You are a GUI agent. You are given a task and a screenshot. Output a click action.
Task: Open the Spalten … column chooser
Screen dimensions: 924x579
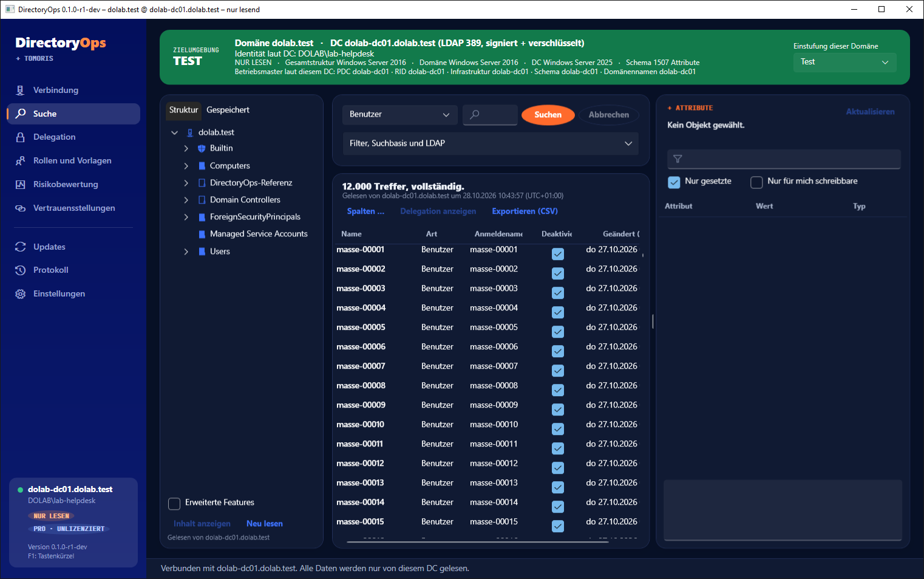click(365, 211)
